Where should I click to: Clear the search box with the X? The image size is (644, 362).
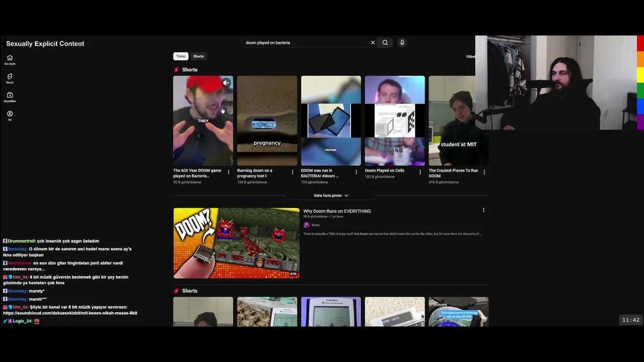[x=373, y=43]
